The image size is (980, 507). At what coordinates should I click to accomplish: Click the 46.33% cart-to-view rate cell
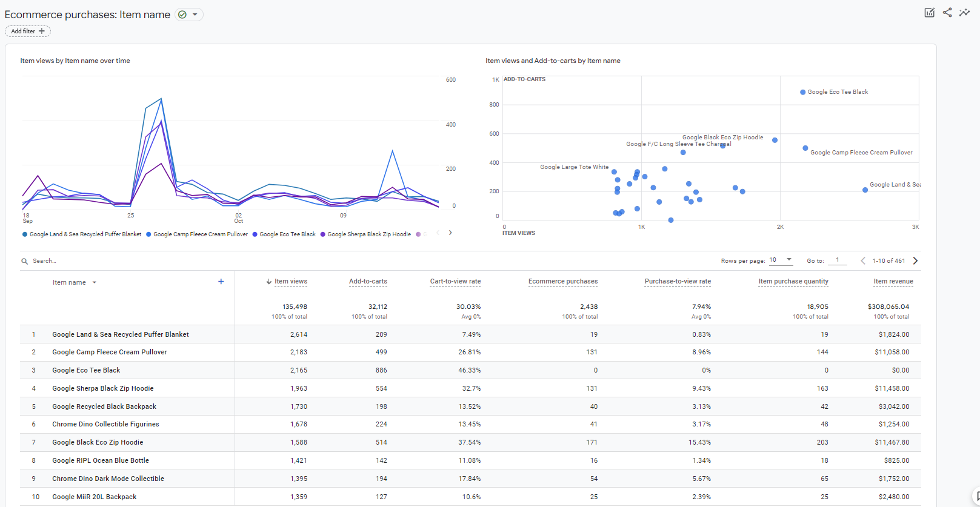click(470, 370)
